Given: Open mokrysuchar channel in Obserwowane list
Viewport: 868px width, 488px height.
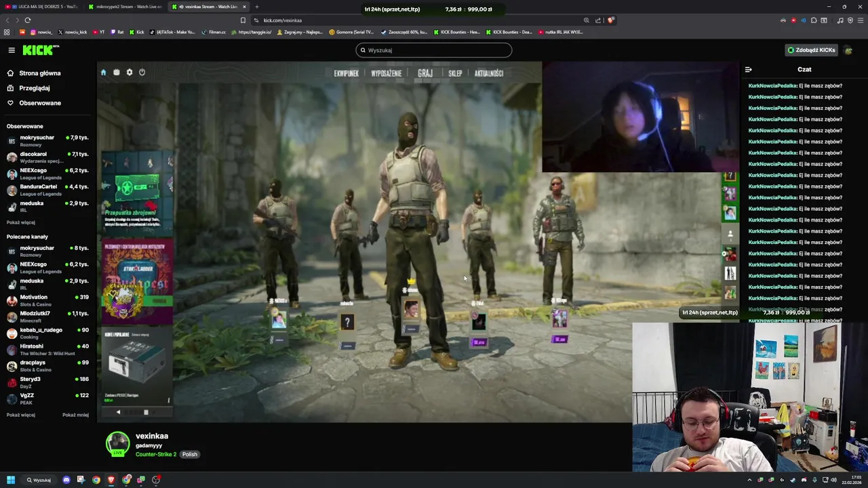Looking at the screenshot, I should click(47, 140).
